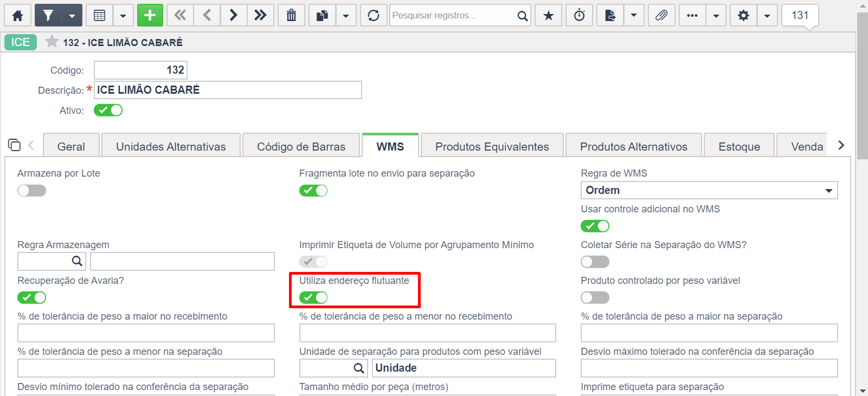Screen dimensions: 868x396
Task: Expand the export options dropdown arrow
Action: pyautogui.click(x=634, y=15)
